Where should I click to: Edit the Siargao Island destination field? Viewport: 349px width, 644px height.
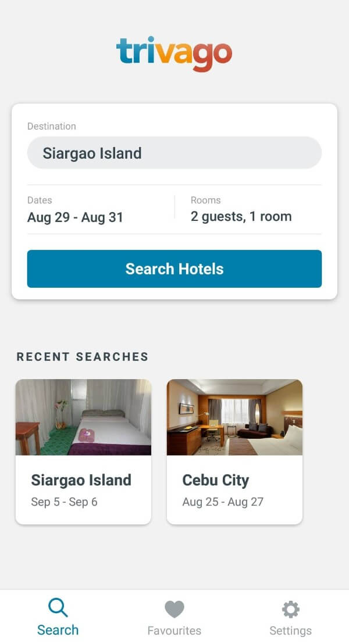coord(174,153)
